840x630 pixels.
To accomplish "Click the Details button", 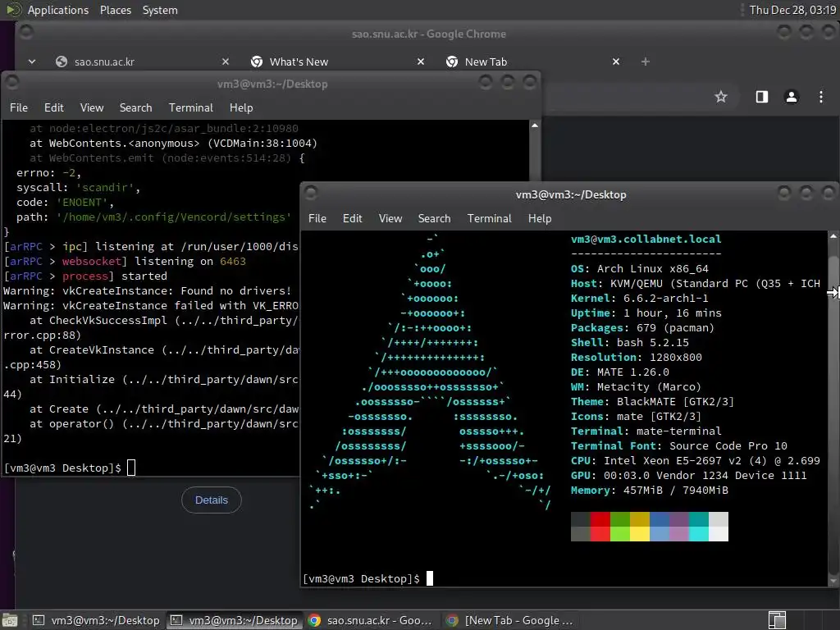I will pyautogui.click(x=211, y=500).
